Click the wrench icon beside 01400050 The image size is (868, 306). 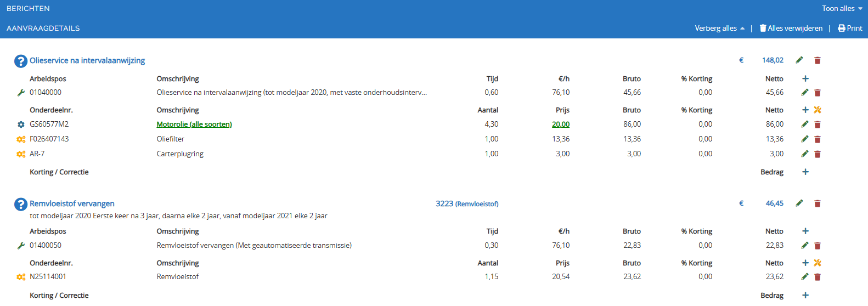(x=21, y=246)
